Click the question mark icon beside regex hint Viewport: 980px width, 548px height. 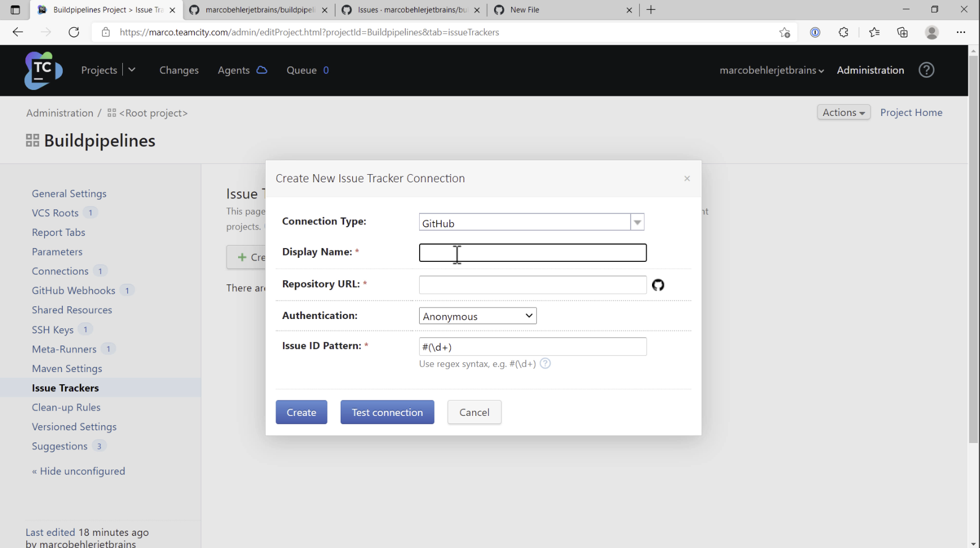pos(545,363)
